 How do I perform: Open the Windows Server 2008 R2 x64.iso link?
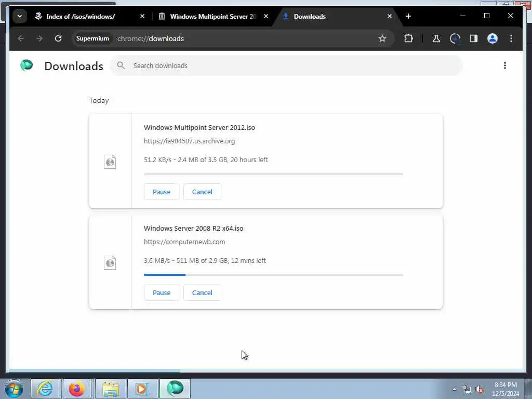(193, 229)
